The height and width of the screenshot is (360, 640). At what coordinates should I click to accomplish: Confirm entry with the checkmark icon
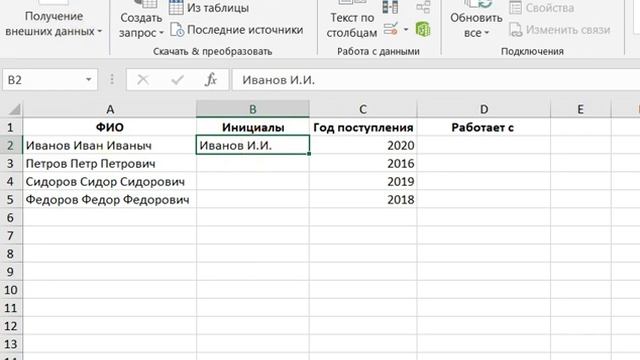click(177, 80)
